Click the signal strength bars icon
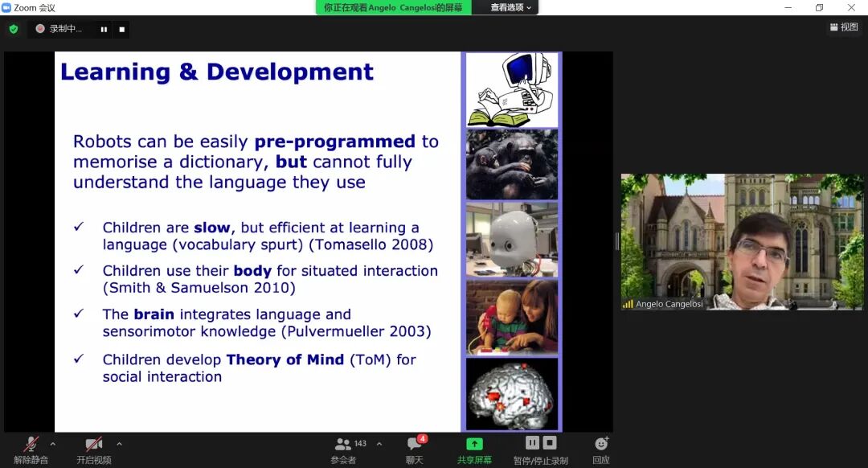868x468 pixels. coord(628,304)
